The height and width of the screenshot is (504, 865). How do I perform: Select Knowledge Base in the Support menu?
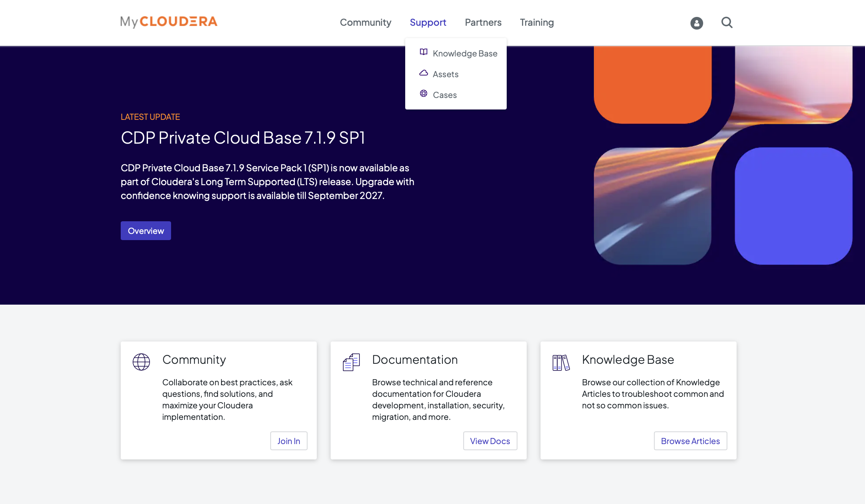tap(465, 53)
